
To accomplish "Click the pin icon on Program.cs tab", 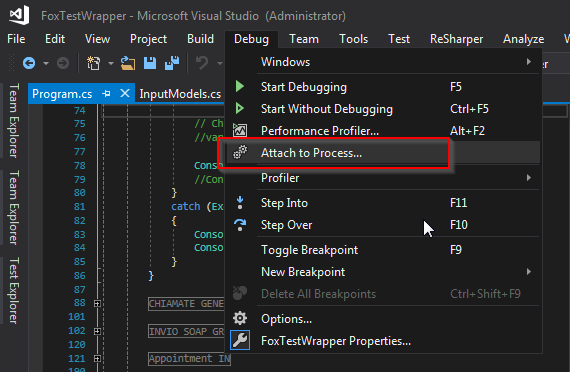I will 107,94.
